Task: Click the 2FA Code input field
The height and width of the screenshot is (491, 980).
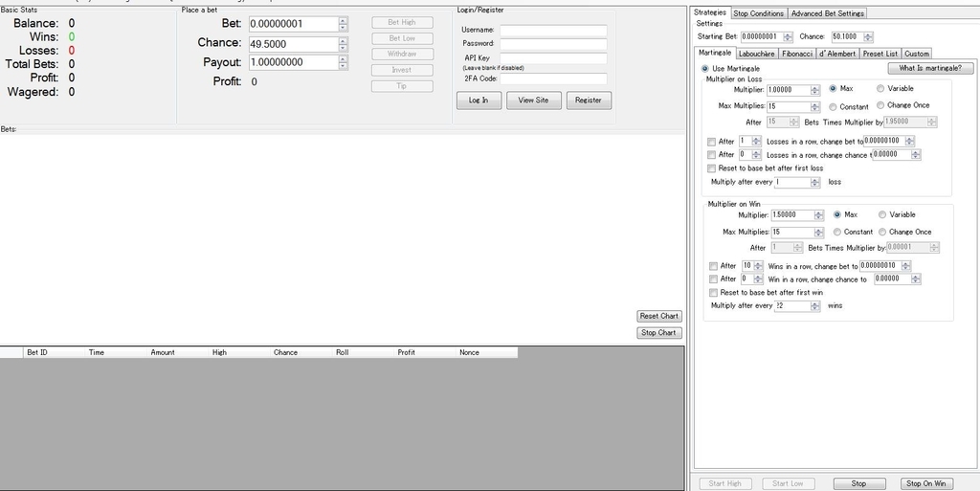Action: click(x=553, y=78)
